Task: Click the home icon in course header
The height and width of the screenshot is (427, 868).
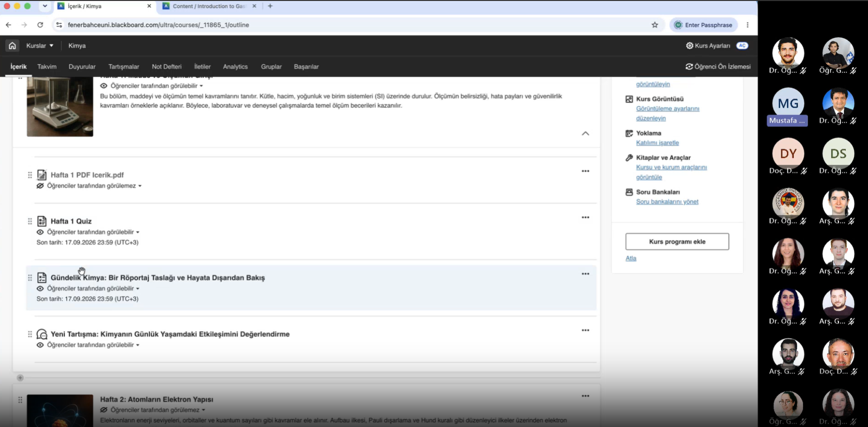Action: pos(12,46)
